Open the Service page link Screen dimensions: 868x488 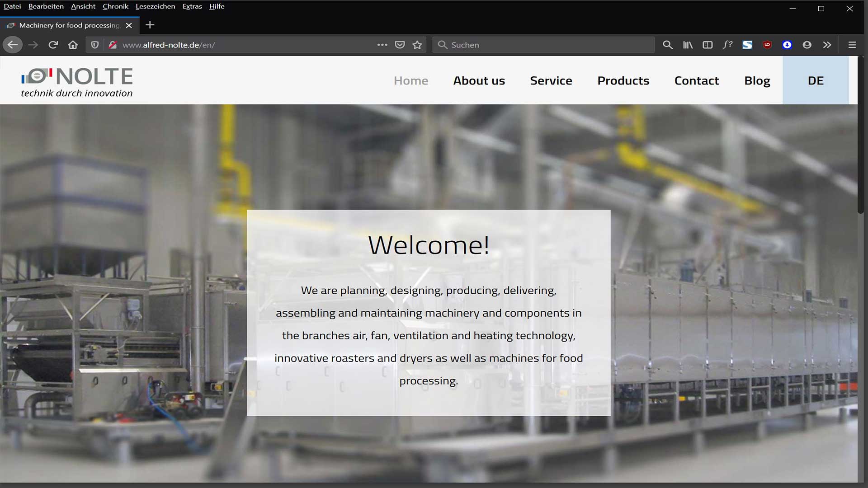(551, 80)
